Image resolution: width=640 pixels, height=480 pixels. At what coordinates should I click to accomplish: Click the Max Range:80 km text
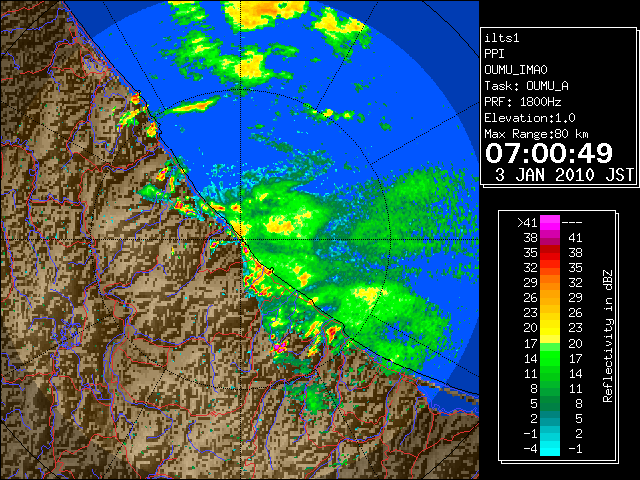(536, 134)
